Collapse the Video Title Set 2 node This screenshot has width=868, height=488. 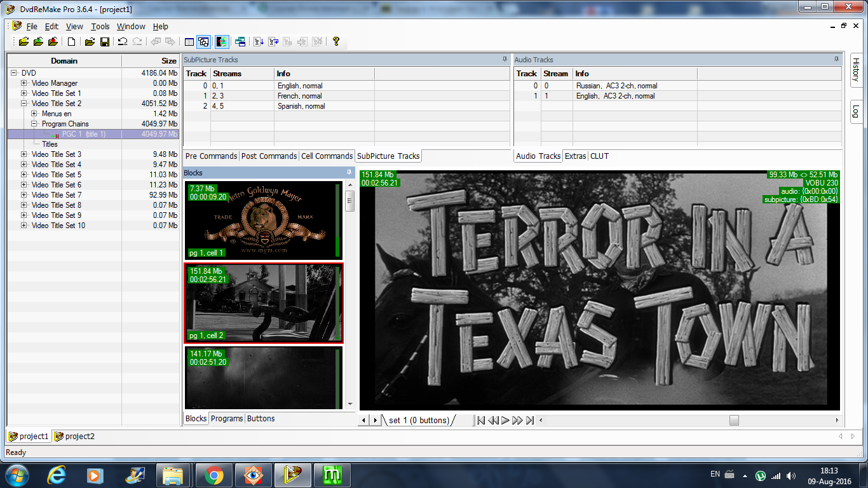[24, 104]
